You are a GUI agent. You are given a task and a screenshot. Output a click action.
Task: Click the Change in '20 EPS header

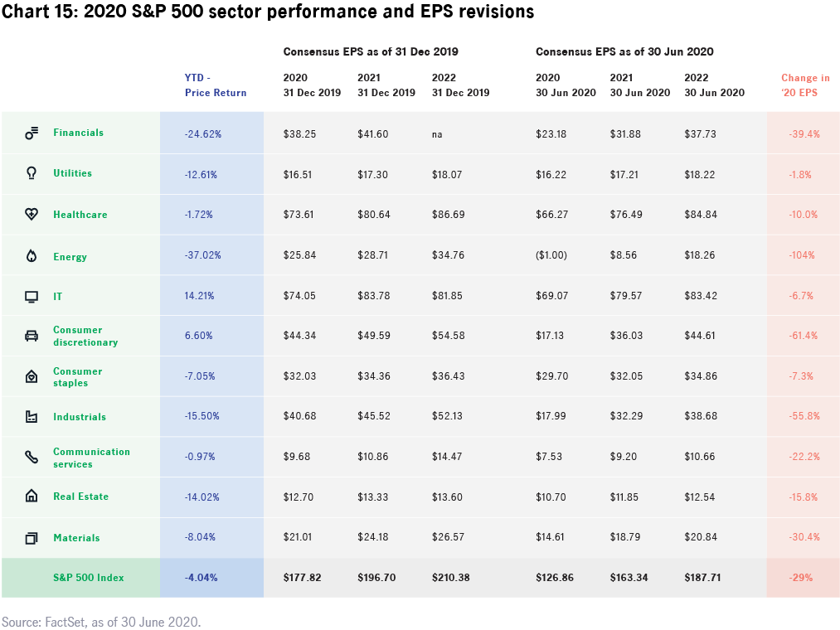pos(805,85)
